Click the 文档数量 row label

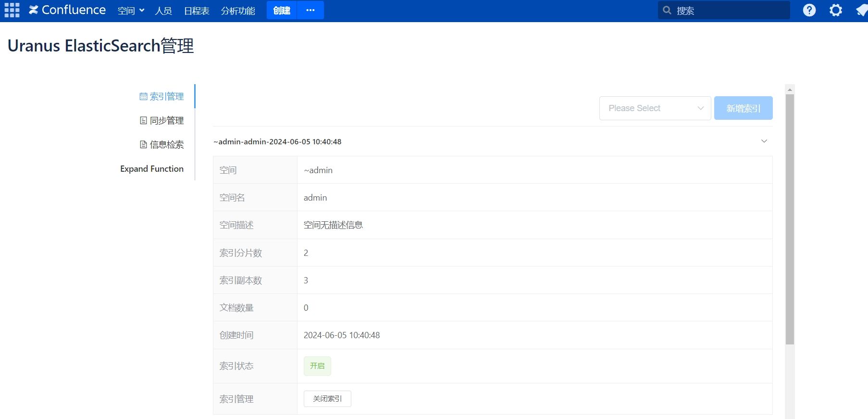click(x=236, y=307)
